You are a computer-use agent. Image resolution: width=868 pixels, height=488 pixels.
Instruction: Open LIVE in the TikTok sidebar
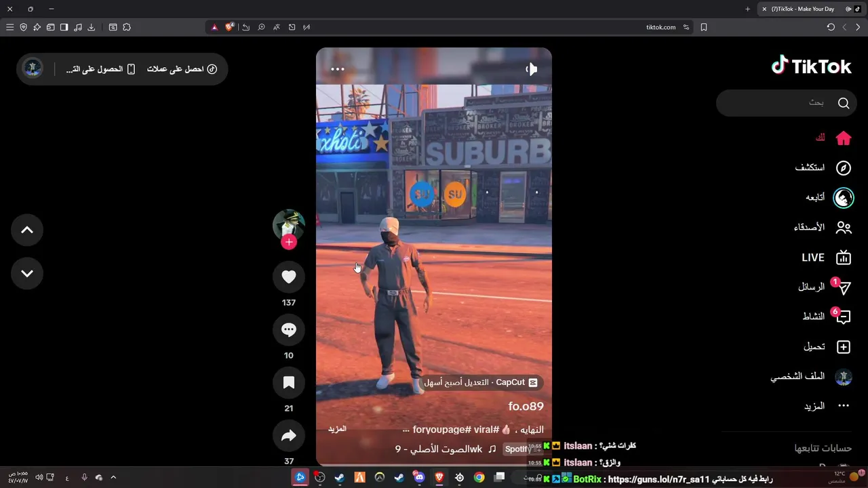[x=826, y=258]
